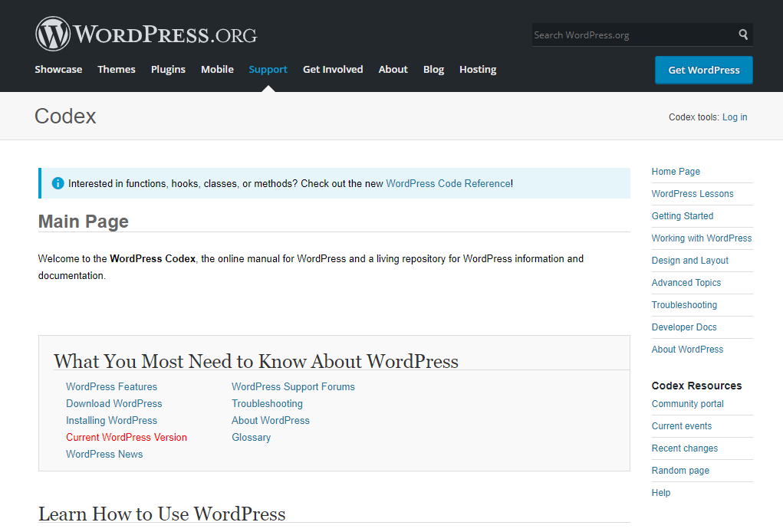Screen dimensions: 783x532
Task: Open the red Current WordPress Version link
Action: pos(127,437)
